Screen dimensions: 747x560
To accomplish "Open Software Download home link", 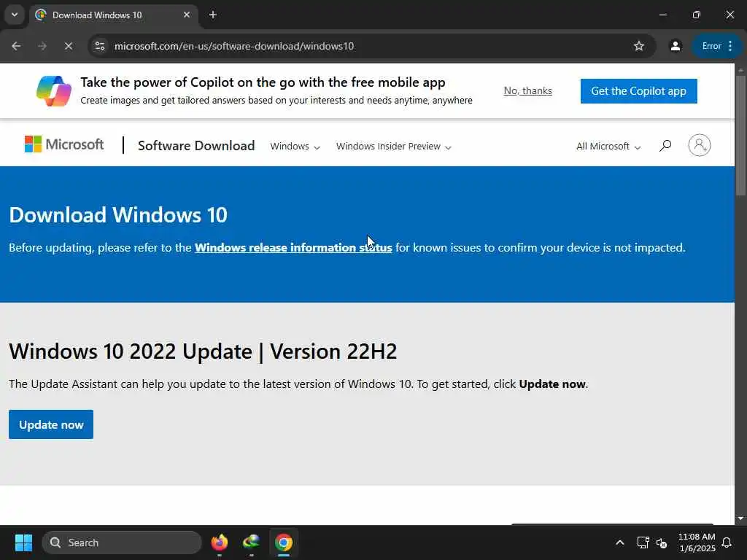I will (x=196, y=146).
